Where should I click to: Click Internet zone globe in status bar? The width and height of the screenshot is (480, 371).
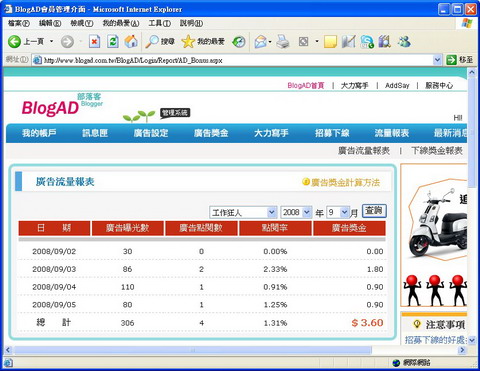(x=396, y=363)
